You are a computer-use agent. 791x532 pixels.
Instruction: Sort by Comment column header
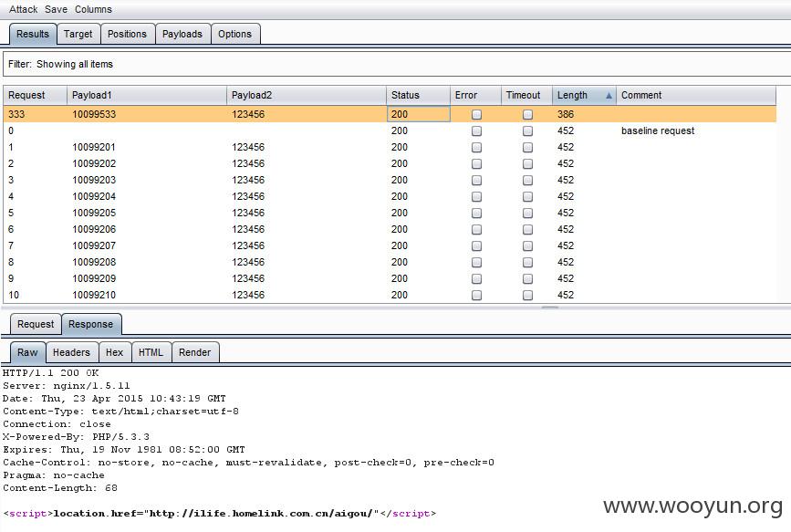tap(695, 95)
